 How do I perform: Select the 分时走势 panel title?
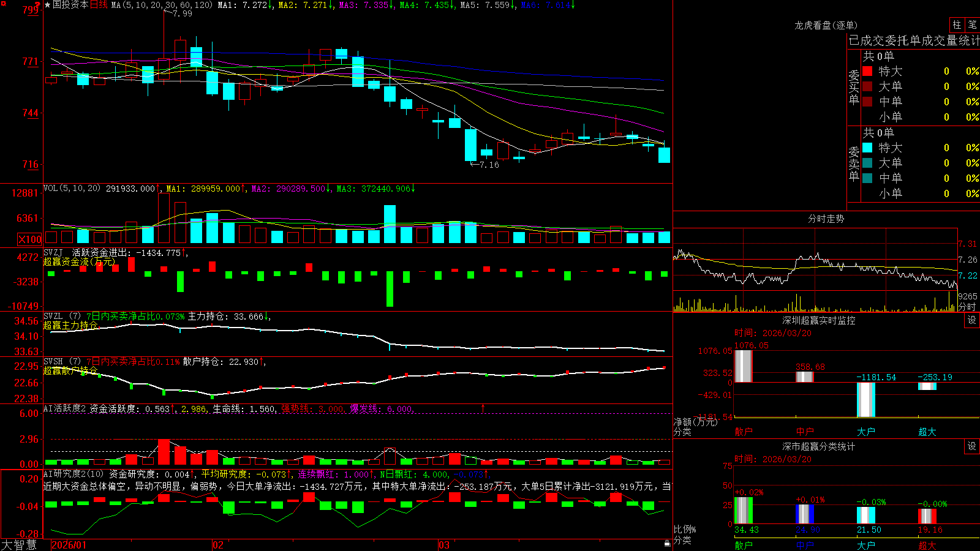(x=826, y=219)
